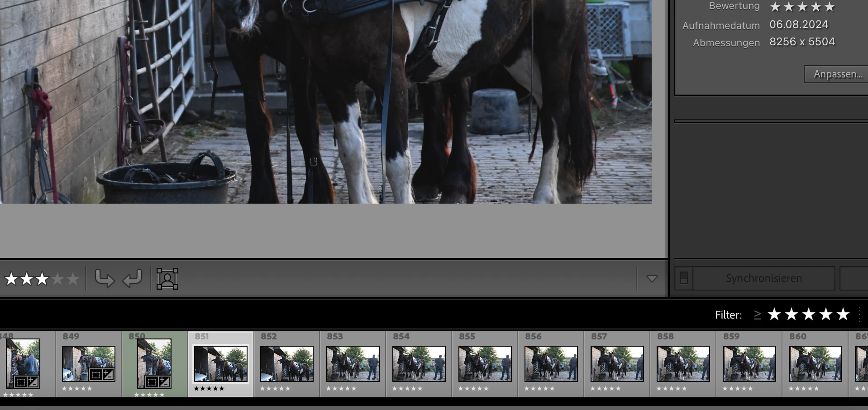This screenshot has height=410, width=868.
Task: Toggle the fourth star in the Filter bar
Action: pos(826,314)
